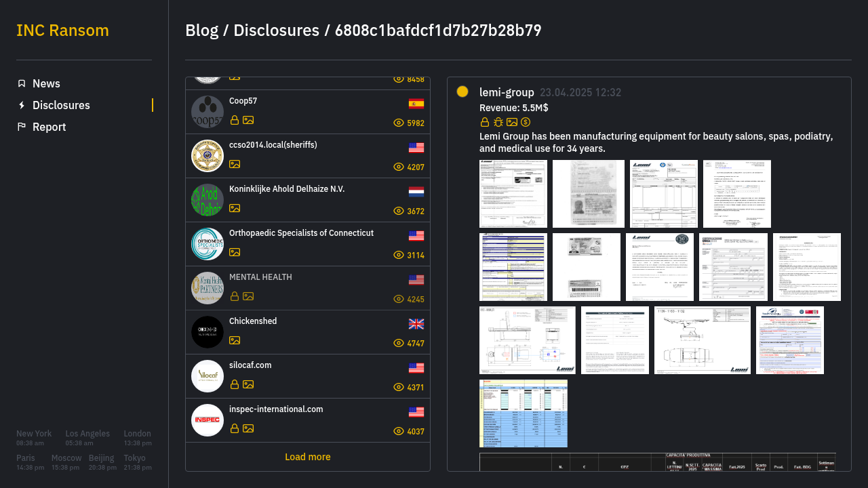
Task: Open the silocaf.com entry
Action: 308,376
